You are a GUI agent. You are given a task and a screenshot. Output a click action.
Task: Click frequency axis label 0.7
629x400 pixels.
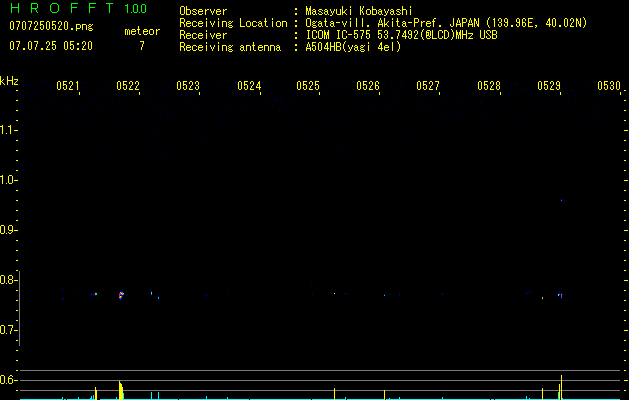(x=8, y=330)
